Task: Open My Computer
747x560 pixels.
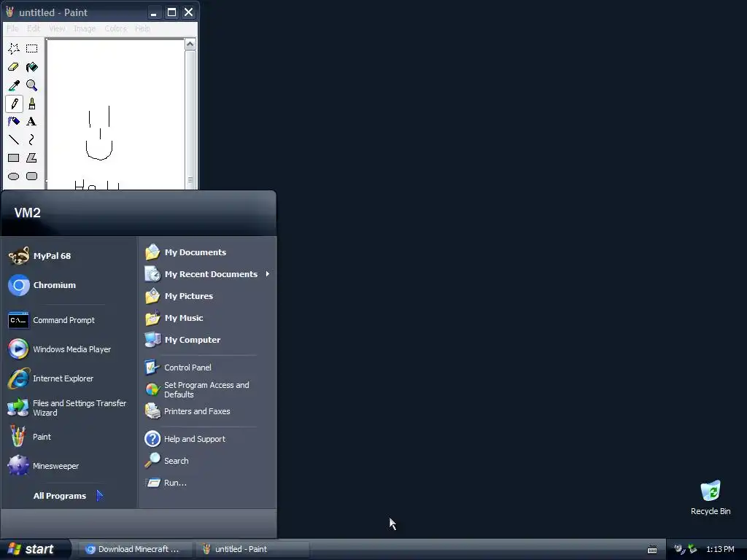Action: point(208,340)
